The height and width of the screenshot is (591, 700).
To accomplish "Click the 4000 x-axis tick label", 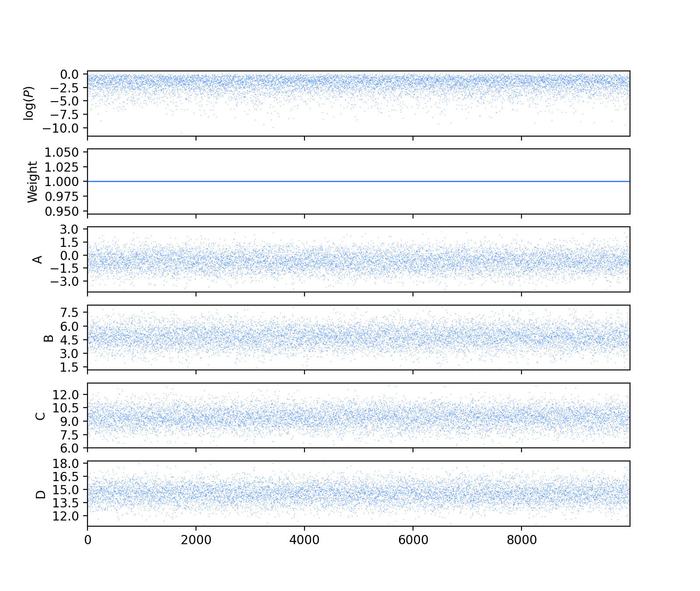I will [304, 540].
